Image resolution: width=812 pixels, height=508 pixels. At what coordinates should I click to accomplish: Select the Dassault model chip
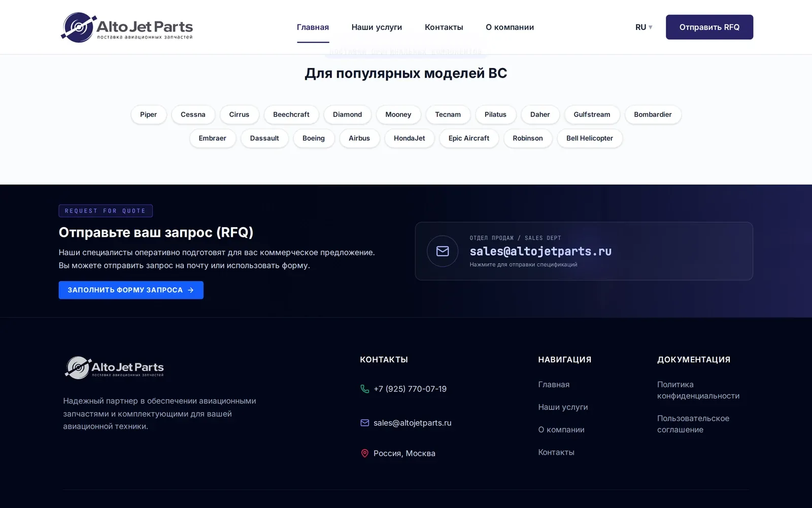[x=264, y=138]
